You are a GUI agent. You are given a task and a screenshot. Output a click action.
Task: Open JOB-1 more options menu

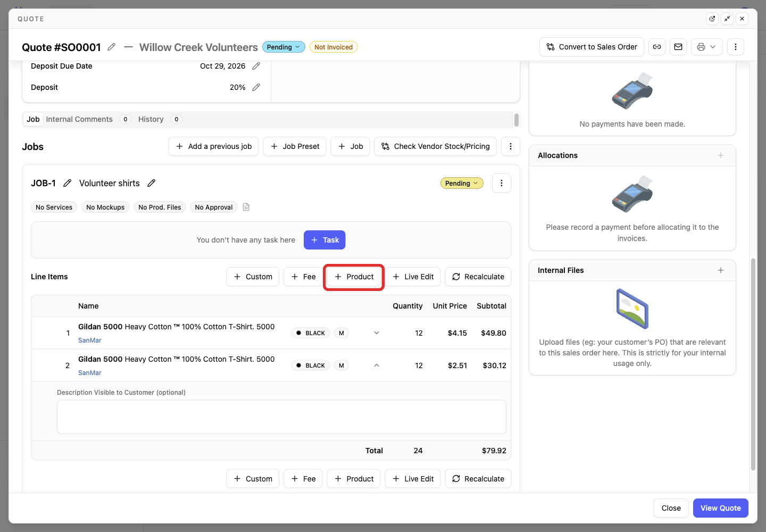pos(502,183)
